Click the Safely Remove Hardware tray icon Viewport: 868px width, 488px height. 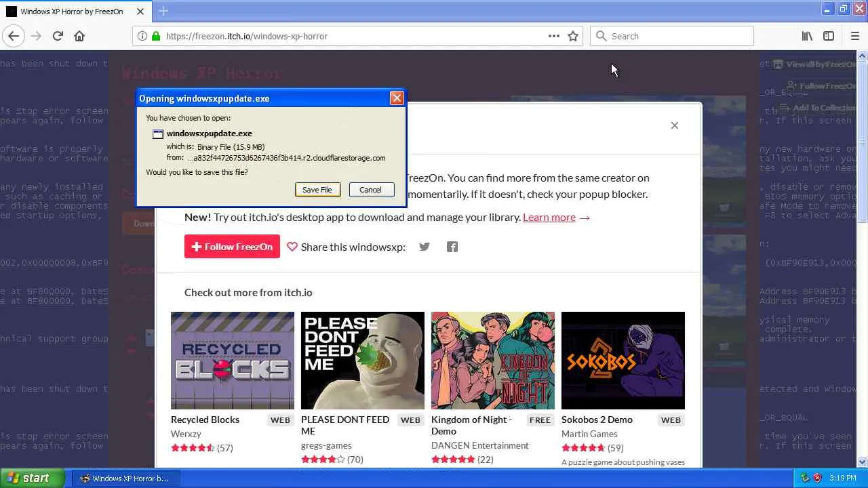click(805, 479)
